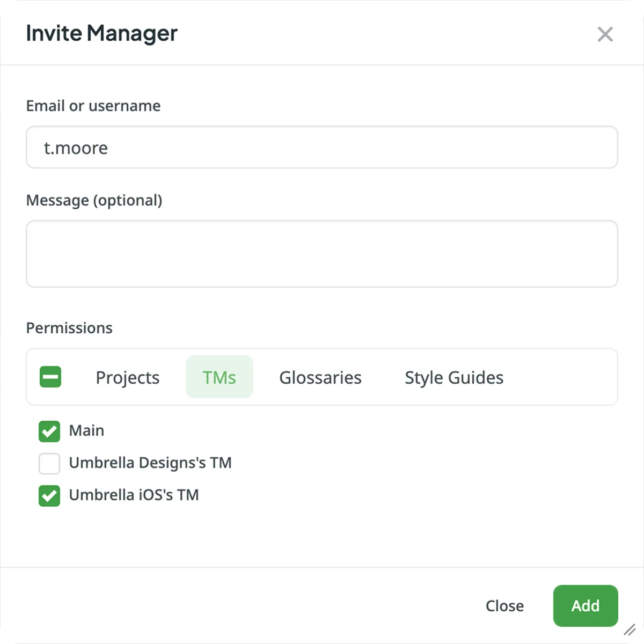Select the TMs permissions tab

tap(219, 377)
